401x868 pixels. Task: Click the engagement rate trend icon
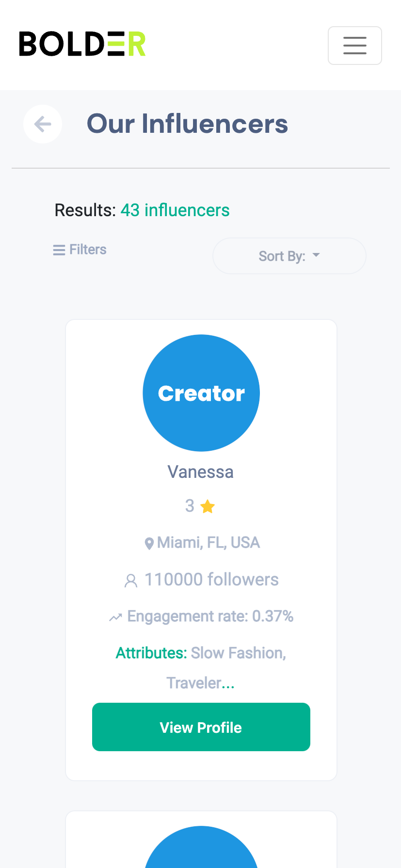[115, 617]
